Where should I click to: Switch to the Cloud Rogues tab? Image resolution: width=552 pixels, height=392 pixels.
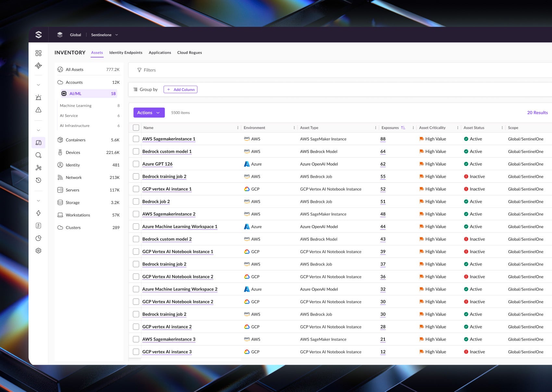point(189,53)
